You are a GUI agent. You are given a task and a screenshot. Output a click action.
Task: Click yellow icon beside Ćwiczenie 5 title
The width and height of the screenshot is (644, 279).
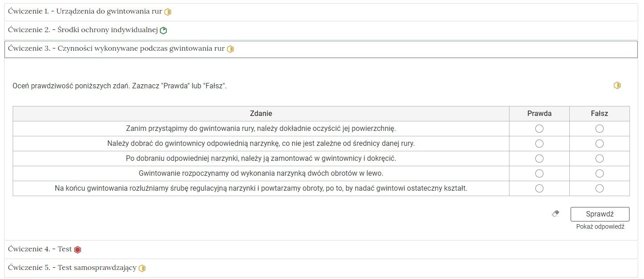coord(142,268)
